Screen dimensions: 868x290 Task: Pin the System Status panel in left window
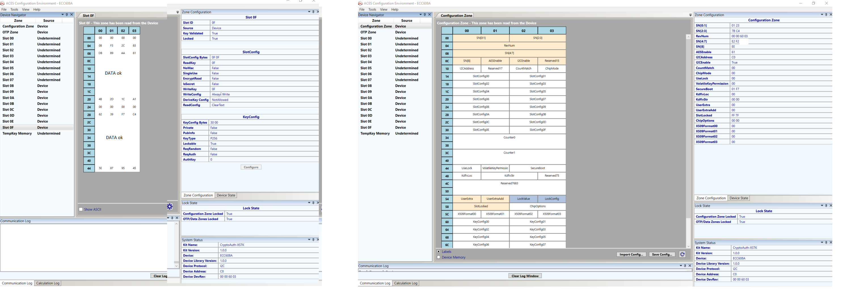pyautogui.click(x=313, y=240)
